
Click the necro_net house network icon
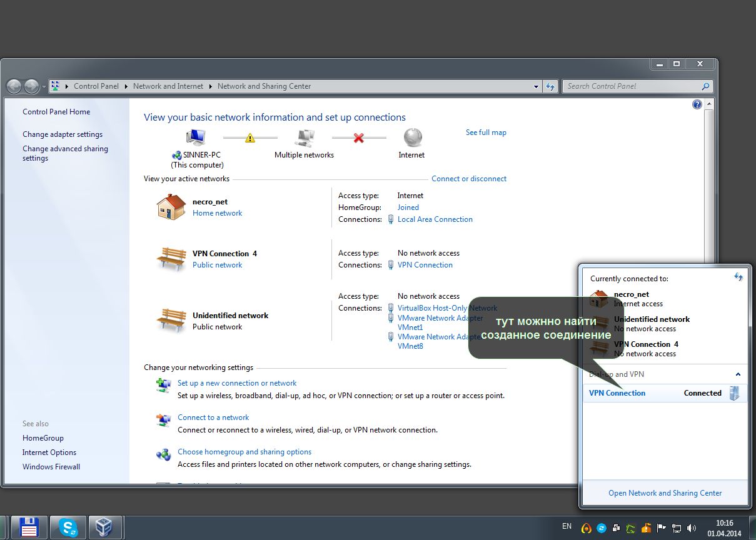coord(171,207)
